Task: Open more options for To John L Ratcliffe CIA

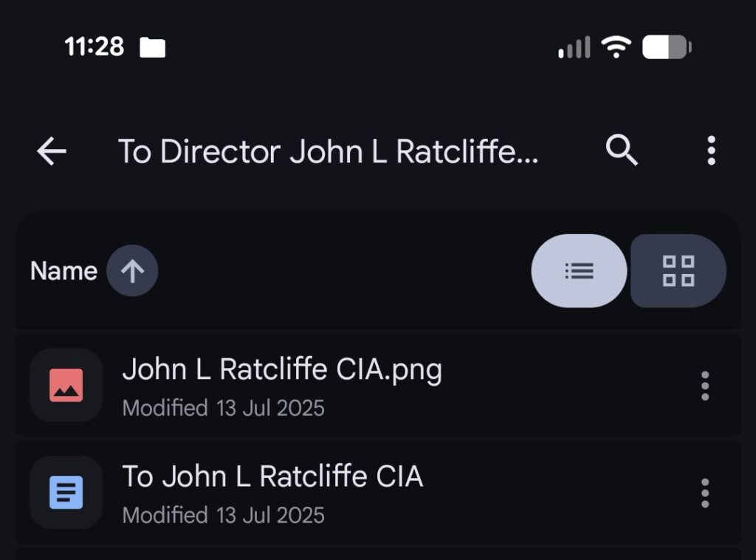Action: pyautogui.click(x=704, y=493)
